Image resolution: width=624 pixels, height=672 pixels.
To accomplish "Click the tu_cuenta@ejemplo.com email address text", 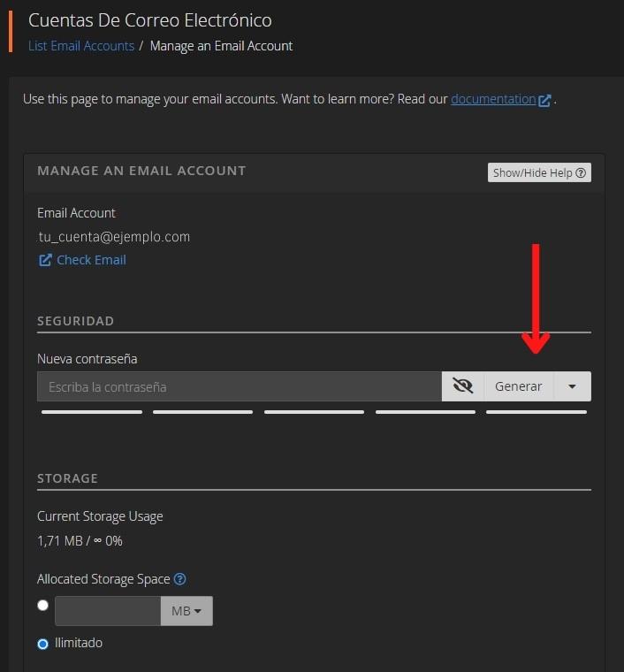I will 114,237.
